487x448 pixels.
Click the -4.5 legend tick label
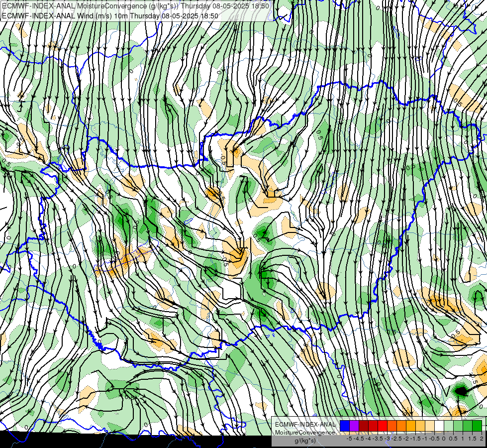pos(359,439)
